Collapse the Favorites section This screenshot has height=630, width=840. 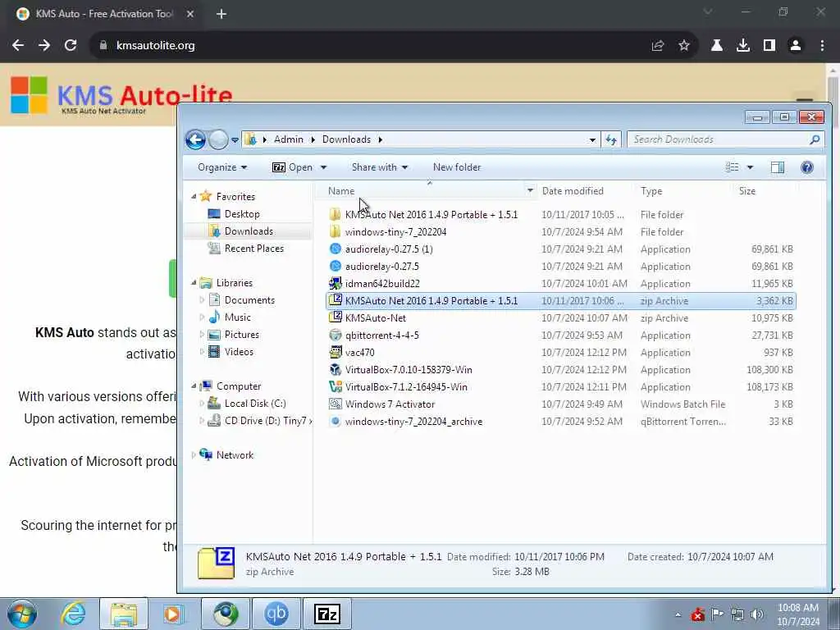(194, 197)
